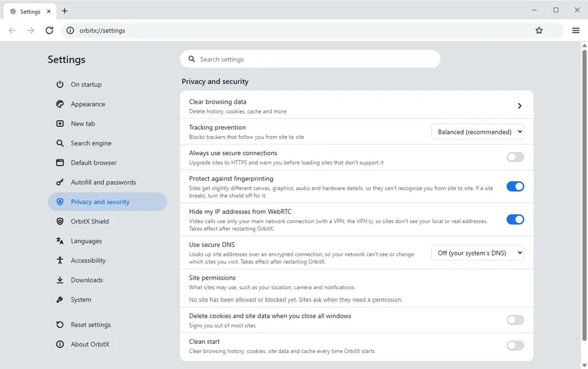
Task: Open the Tracking prevention dropdown
Action: coord(477,132)
